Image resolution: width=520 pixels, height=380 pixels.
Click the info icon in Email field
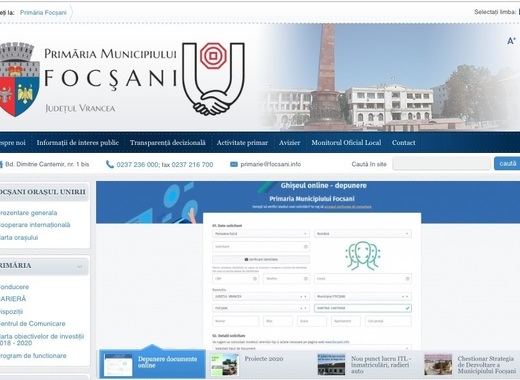(x=407, y=279)
